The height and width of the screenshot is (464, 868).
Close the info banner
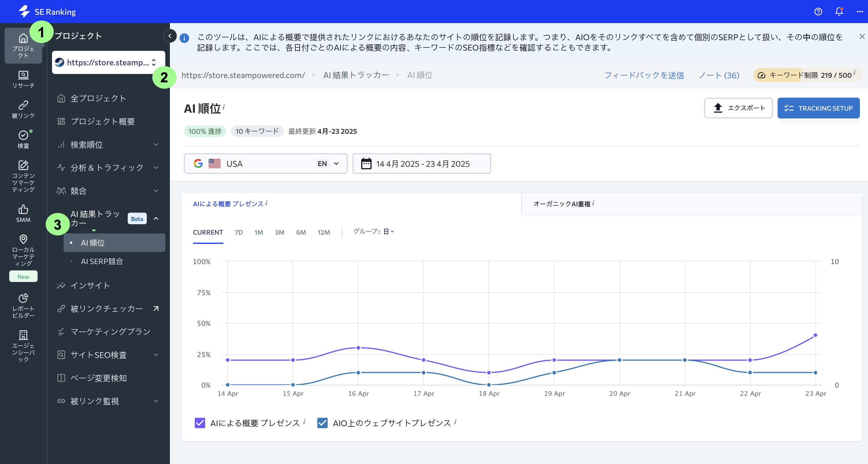(862, 36)
